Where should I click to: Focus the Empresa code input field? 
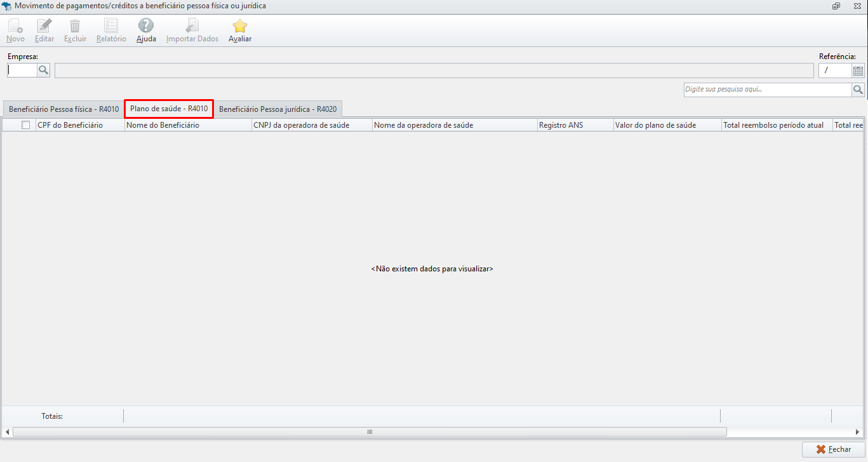[x=22, y=71]
